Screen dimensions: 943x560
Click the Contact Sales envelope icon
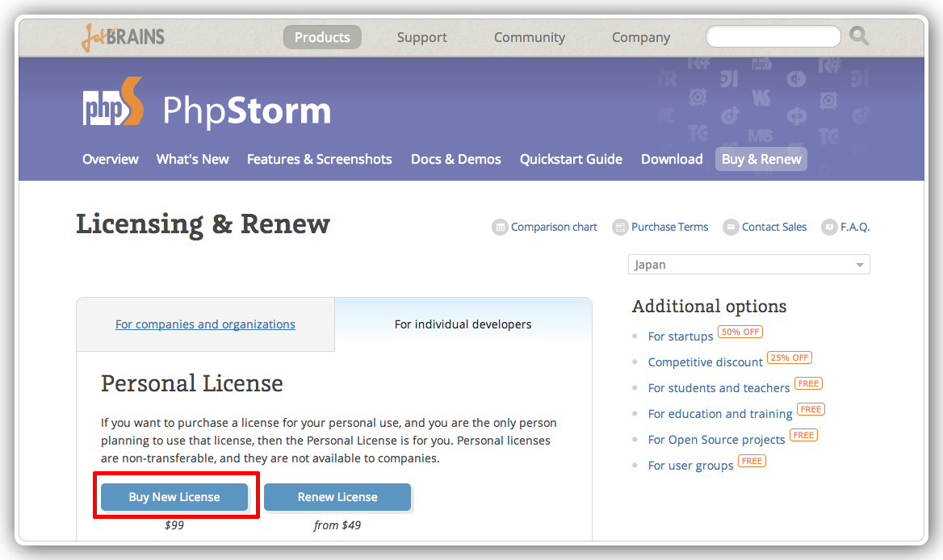tap(731, 227)
